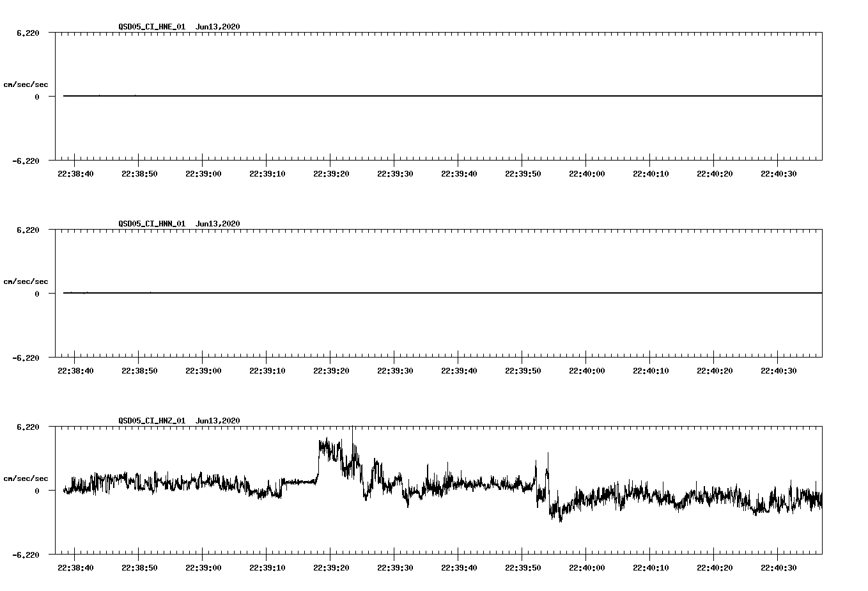Pick the 22:38:40 time label under HNZ plot
Viewport: 868px width, 591px height.
(x=75, y=568)
